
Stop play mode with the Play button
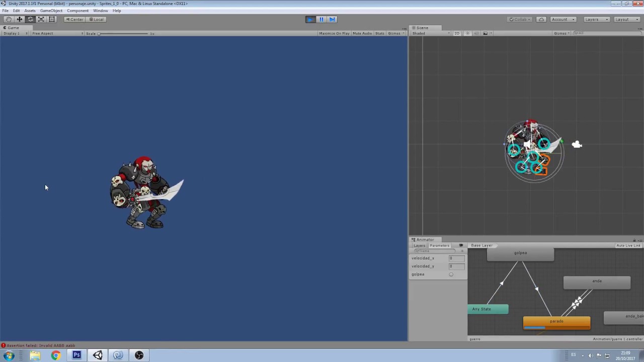pos(310,19)
